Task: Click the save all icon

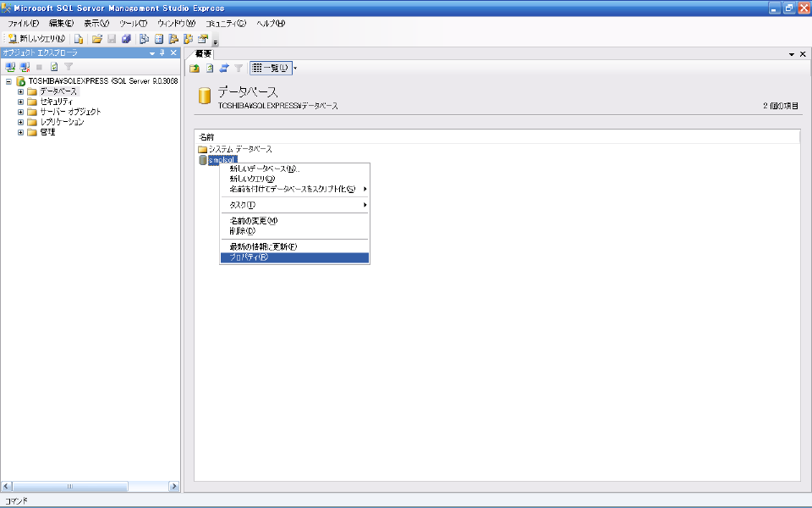Action: click(126, 39)
